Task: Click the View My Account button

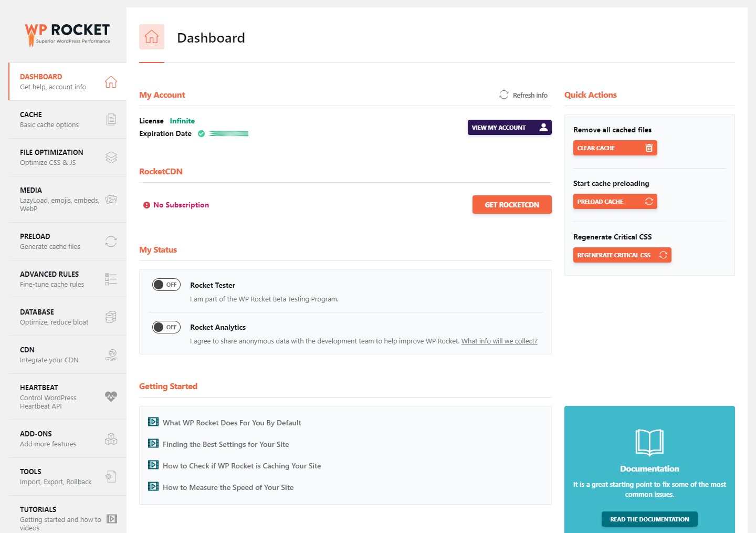Action: click(x=509, y=128)
